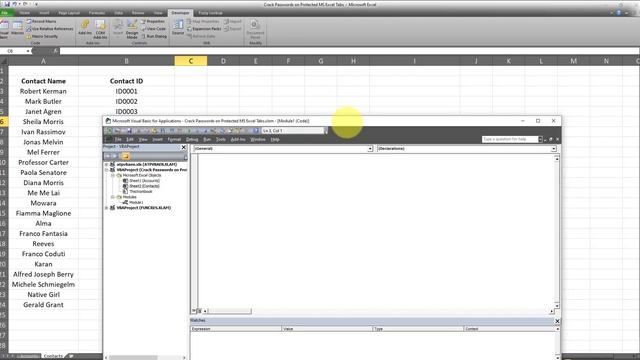
Task: Open VBA editor Edit menu
Action: tap(130, 139)
